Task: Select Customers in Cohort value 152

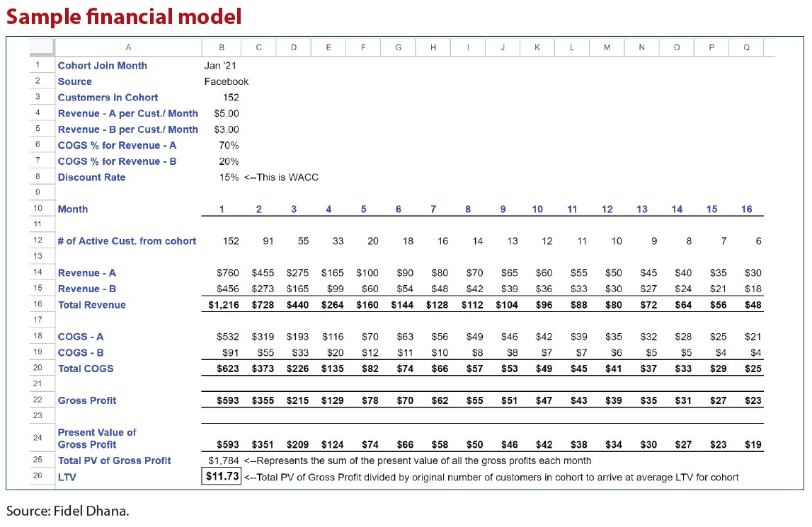Action: pos(230,98)
